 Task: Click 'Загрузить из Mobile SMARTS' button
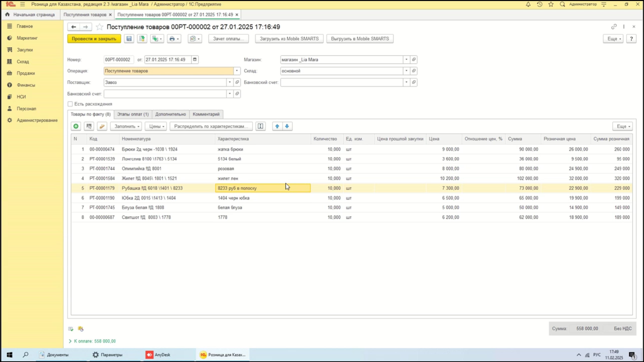click(289, 39)
